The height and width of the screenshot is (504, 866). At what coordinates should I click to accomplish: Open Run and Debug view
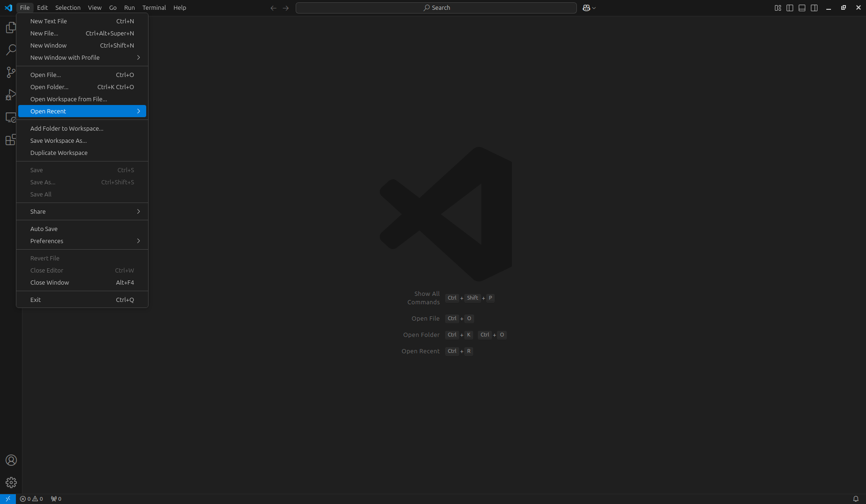(11, 95)
